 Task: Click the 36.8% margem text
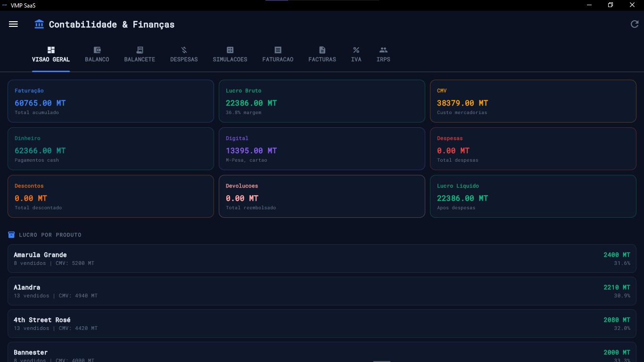point(243,113)
